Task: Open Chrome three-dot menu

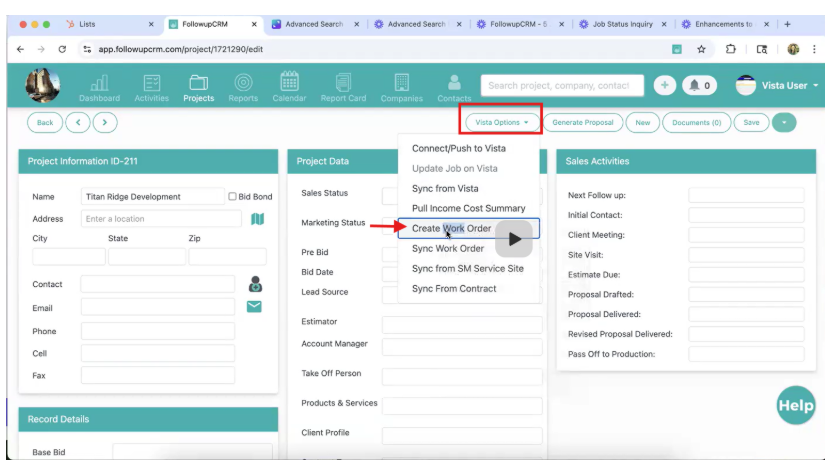Action: (814, 49)
